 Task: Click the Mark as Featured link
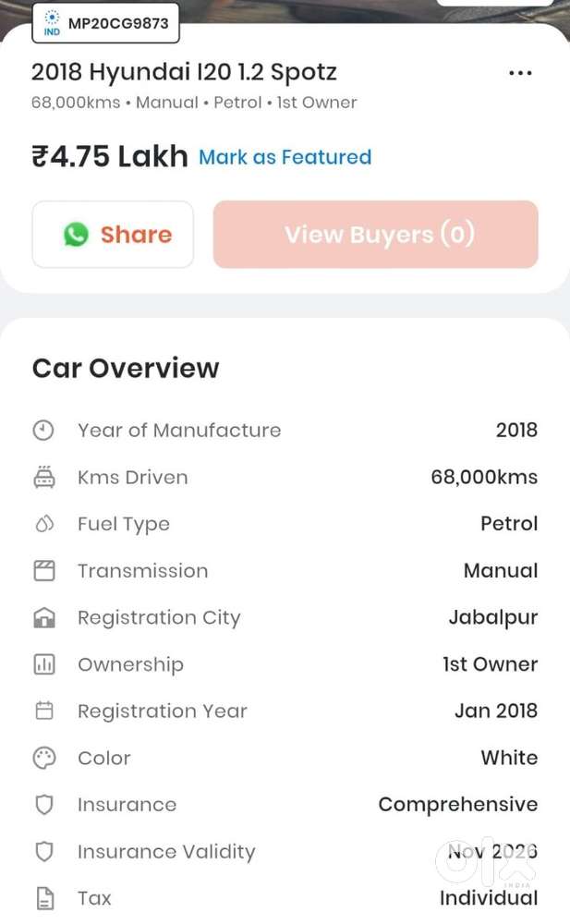pyautogui.click(x=285, y=157)
